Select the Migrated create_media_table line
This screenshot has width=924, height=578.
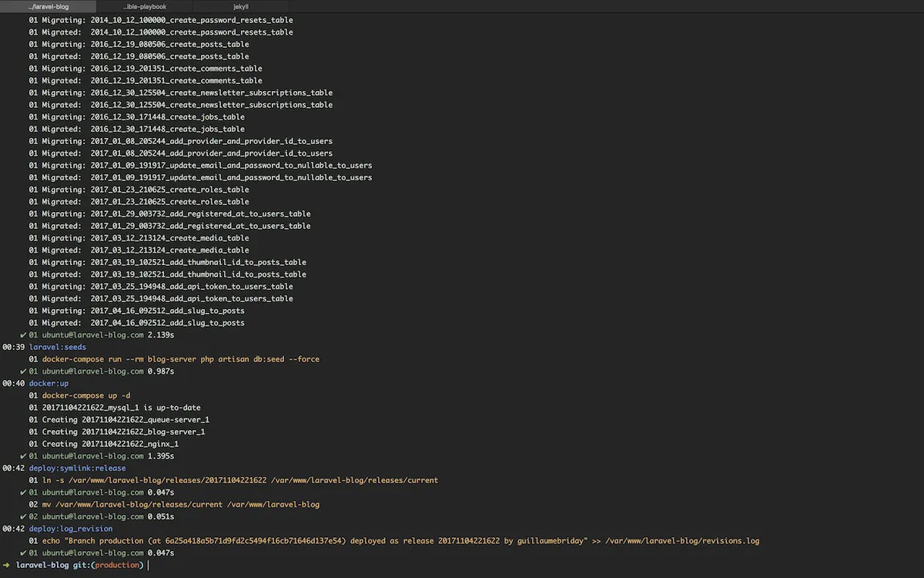click(139, 250)
